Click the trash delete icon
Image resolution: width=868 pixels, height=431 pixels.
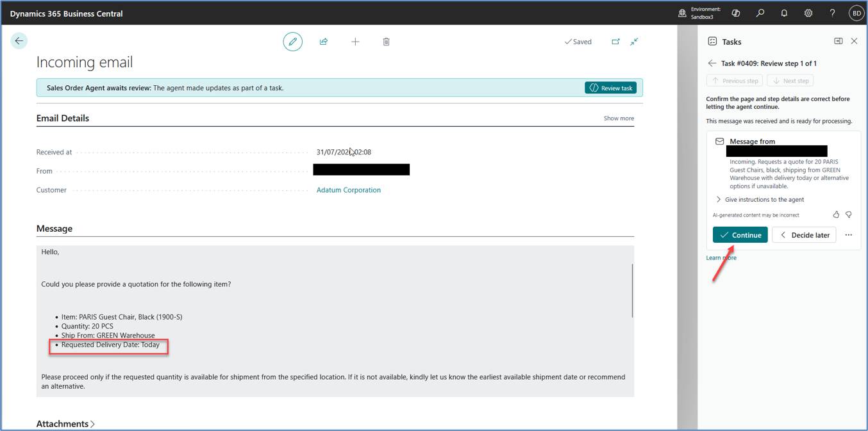pyautogui.click(x=386, y=42)
